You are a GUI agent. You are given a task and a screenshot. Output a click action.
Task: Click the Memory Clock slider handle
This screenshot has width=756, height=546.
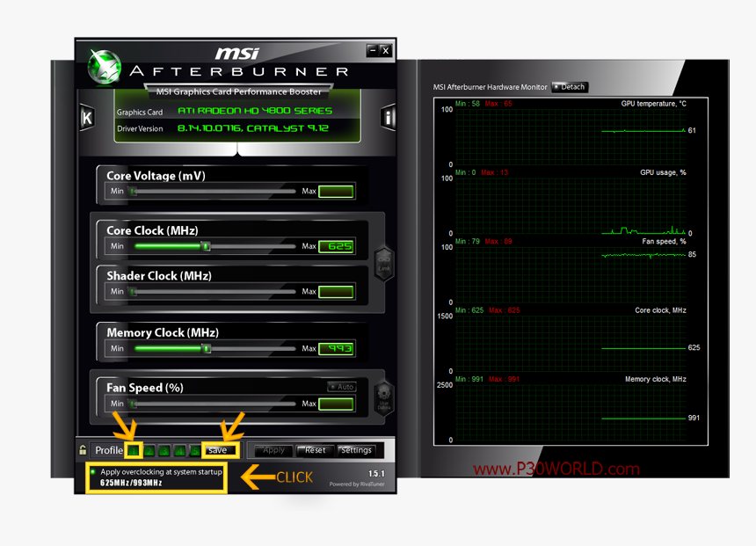pos(207,349)
